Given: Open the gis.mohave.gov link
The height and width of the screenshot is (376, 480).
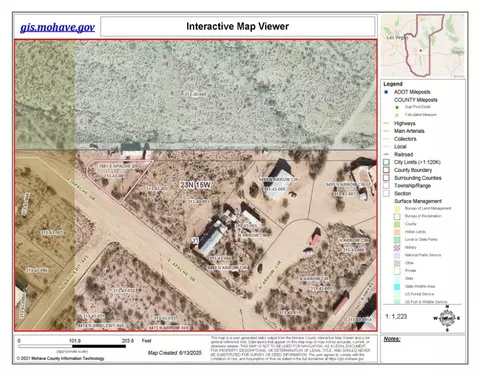Looking at the screenshot, I should [x=57, y=27].
